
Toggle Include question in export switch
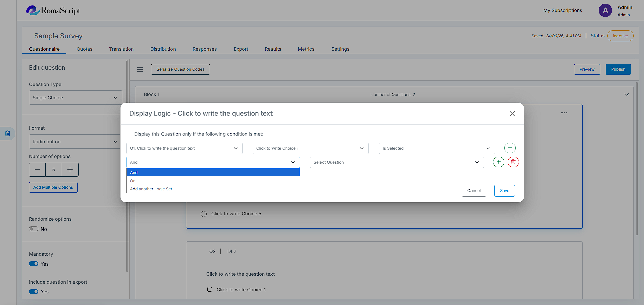coord(34,292)
